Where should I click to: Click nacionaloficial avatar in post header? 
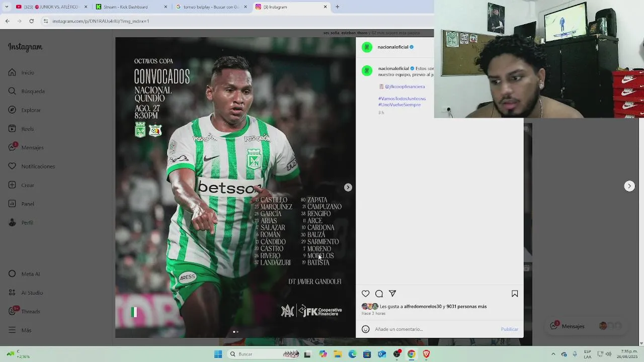point(367,47)
